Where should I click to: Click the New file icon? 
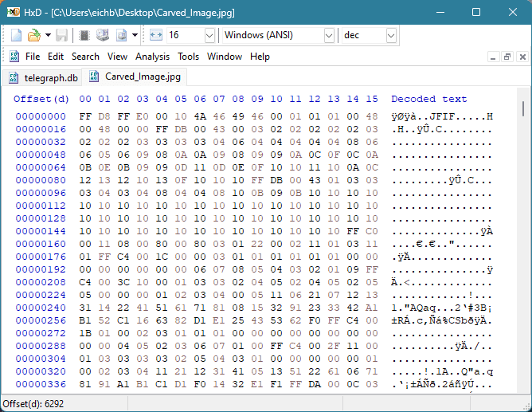pyautogui.click(x=17, y=35)
